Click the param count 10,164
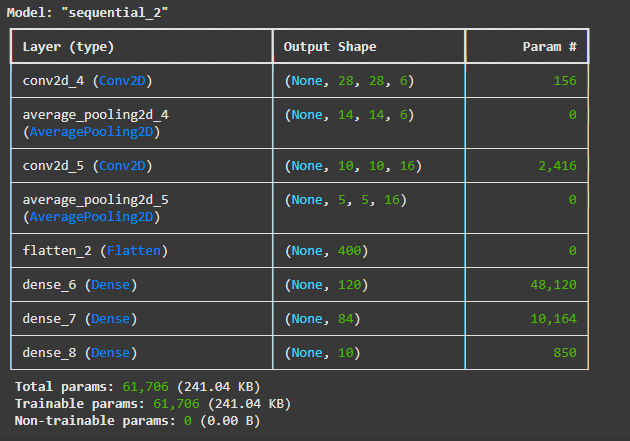This screenshot has height=441, width=630. tap(553, 319)
